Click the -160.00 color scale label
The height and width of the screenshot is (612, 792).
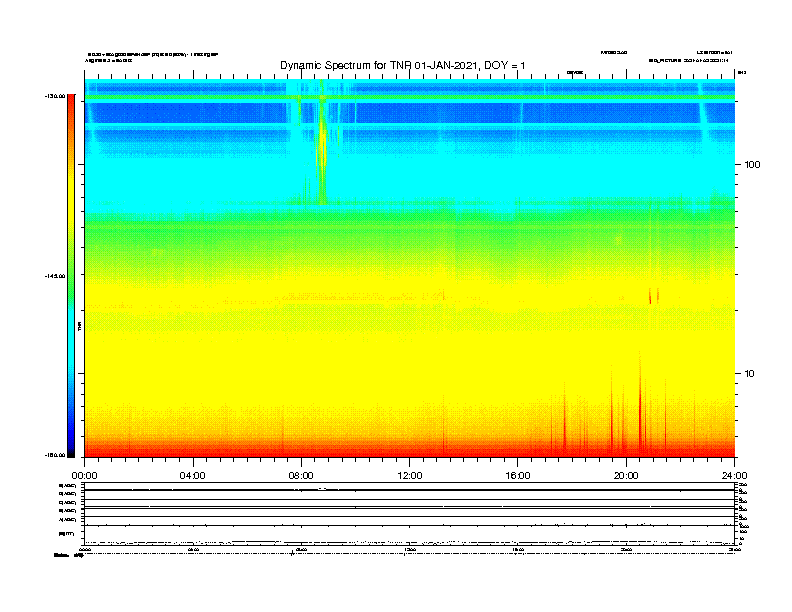point(55,455)
